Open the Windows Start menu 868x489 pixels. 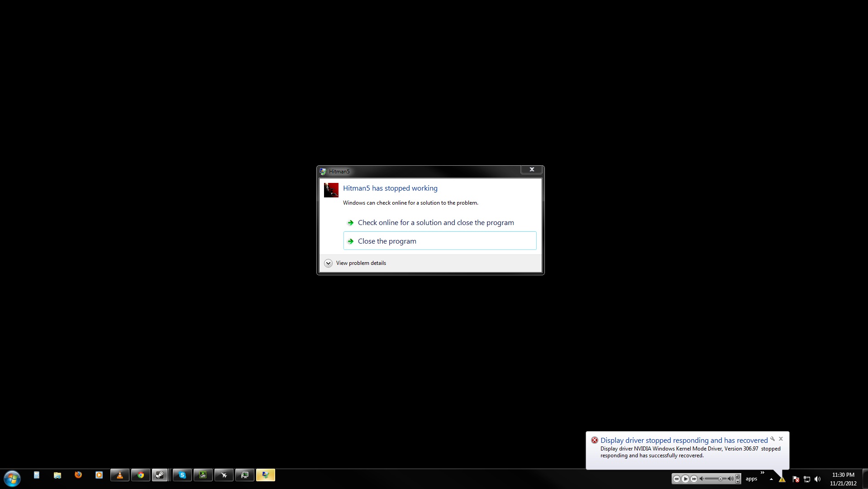pos(12,478)
